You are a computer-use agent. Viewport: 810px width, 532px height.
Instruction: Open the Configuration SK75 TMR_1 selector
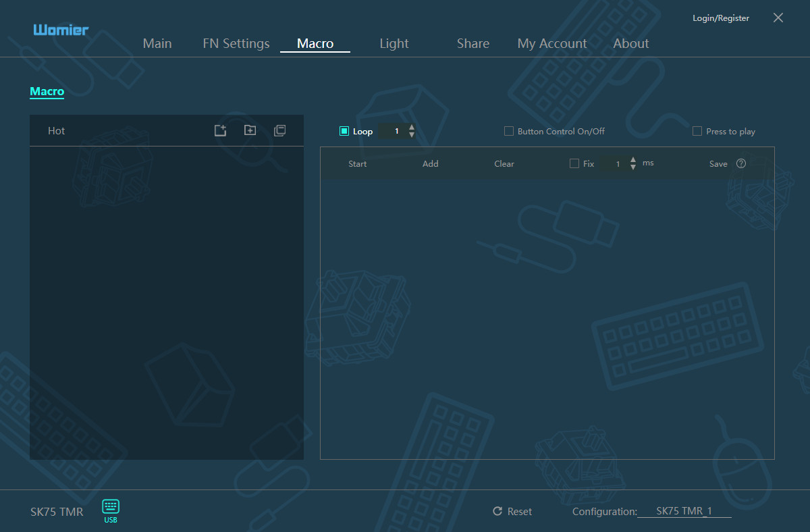684,511
